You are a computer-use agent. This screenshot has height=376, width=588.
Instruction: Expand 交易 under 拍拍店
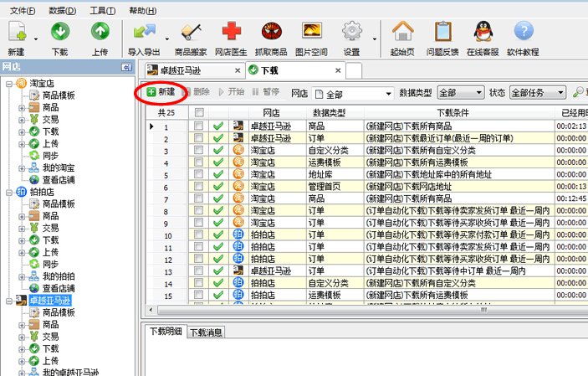(x=22, y=229)
